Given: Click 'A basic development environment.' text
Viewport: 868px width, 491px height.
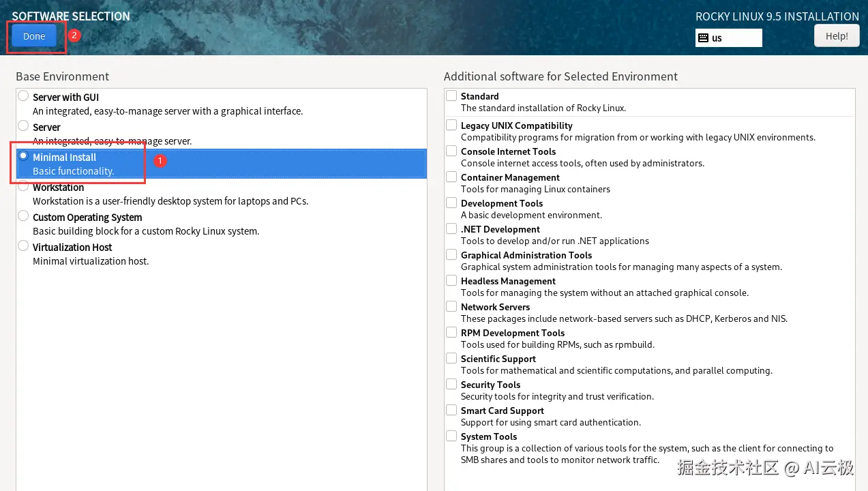Looking at the screenshot, I should 531,215.
